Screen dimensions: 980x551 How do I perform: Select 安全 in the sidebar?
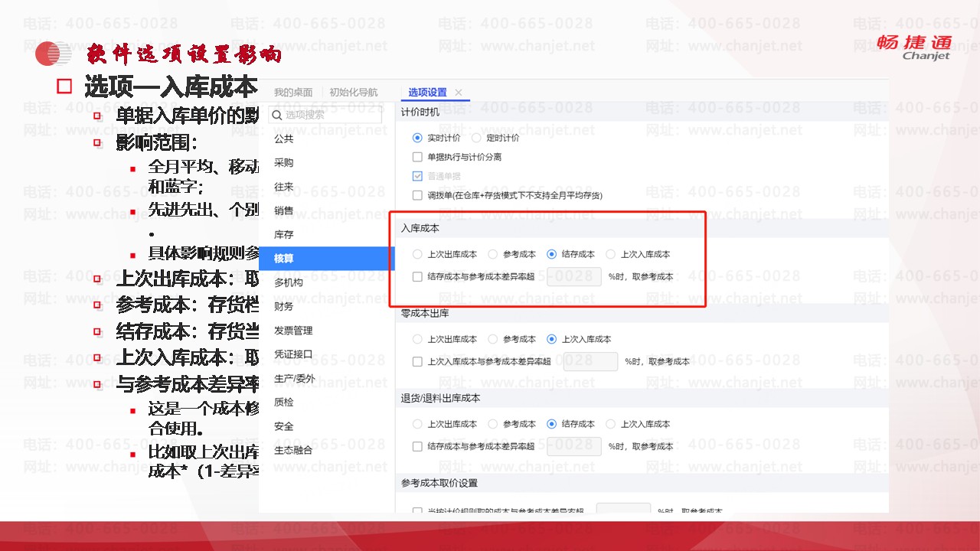coord(284,426)
